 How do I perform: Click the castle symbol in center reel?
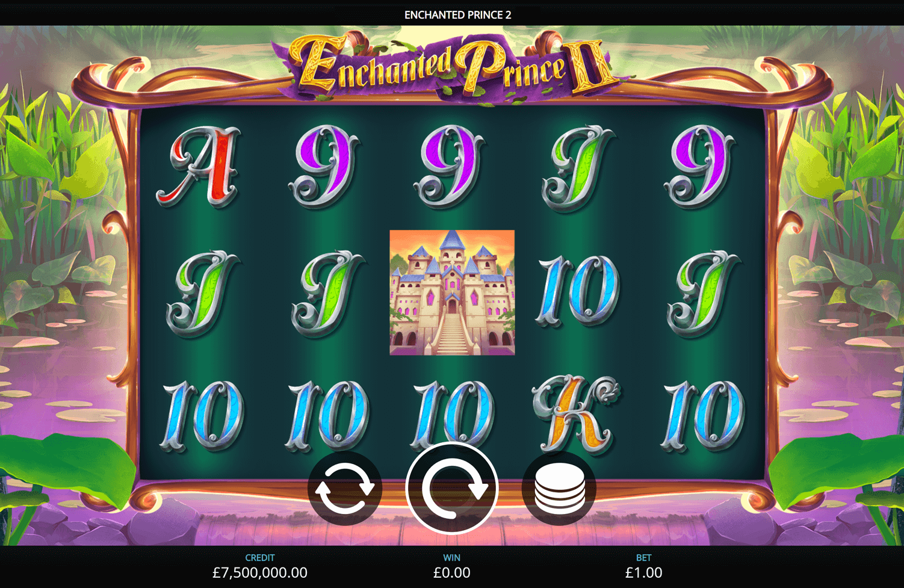point(452,292)
